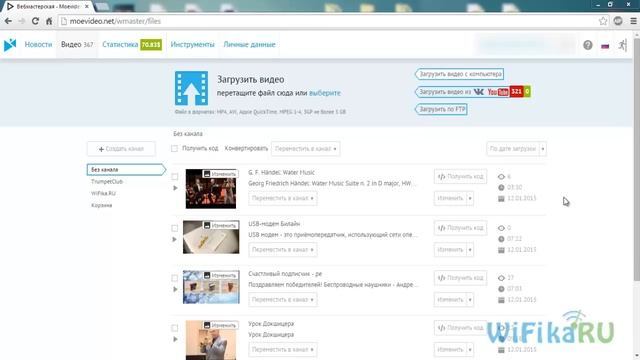
Task: Open Переместить в канал for Счастливый подписчик
Action: click(x=282, y=300)
